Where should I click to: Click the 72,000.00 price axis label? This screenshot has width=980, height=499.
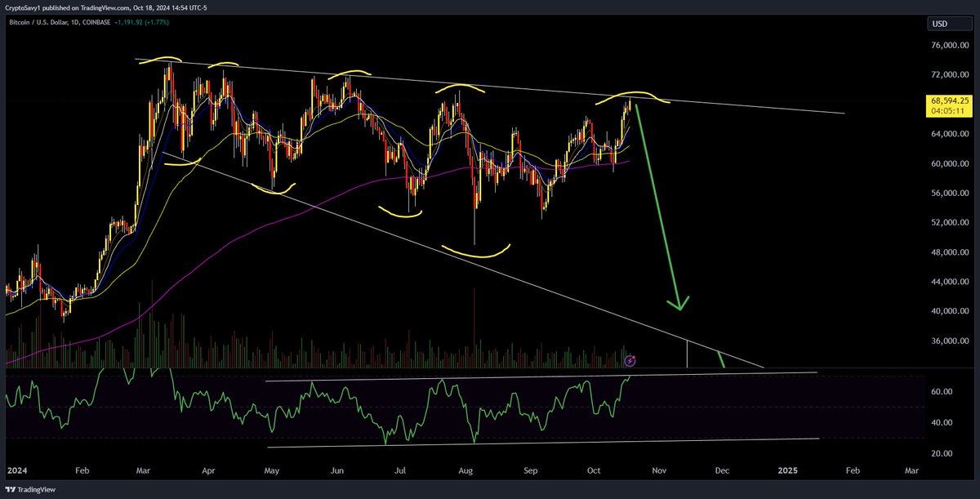[x=950, y=75]
